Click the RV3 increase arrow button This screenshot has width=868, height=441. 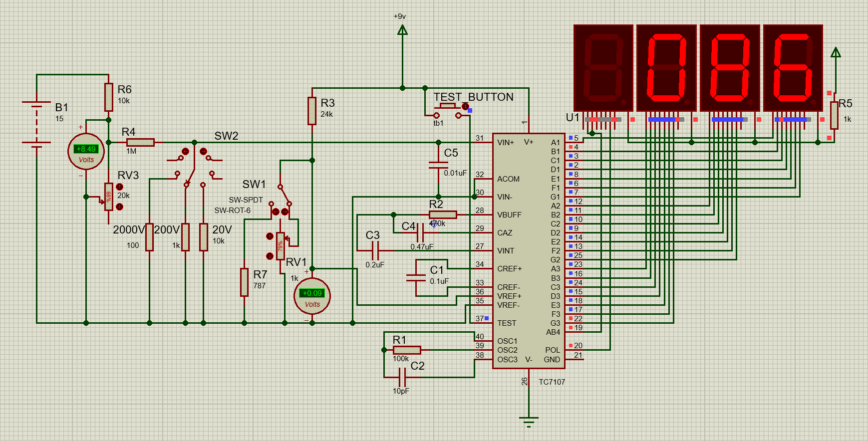coord(119,187)
